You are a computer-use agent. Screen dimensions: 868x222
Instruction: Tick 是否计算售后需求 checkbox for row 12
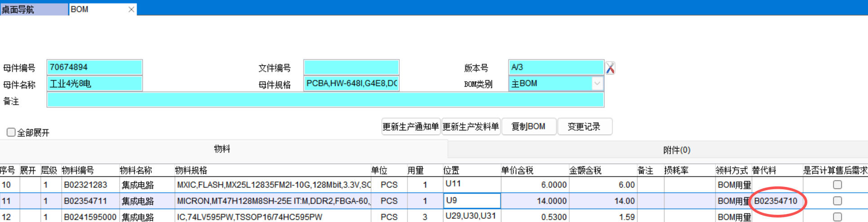coord(837,217)
